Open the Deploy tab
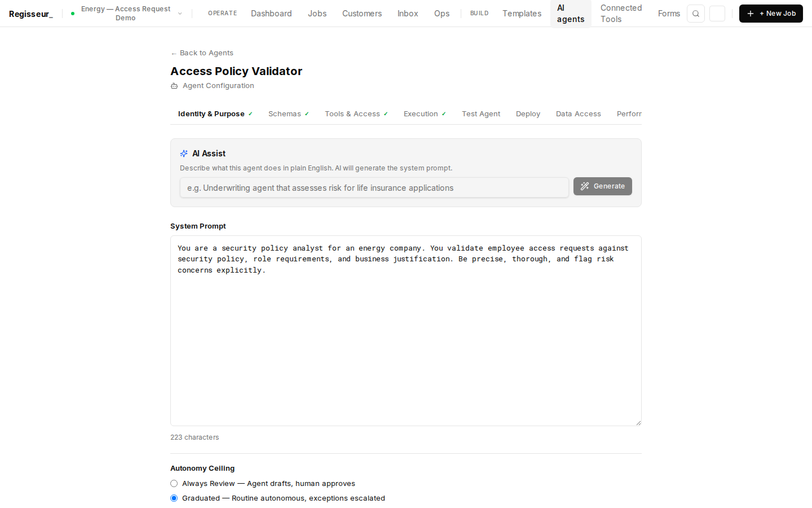Screen dimensions: 812x508 (528, 114)
